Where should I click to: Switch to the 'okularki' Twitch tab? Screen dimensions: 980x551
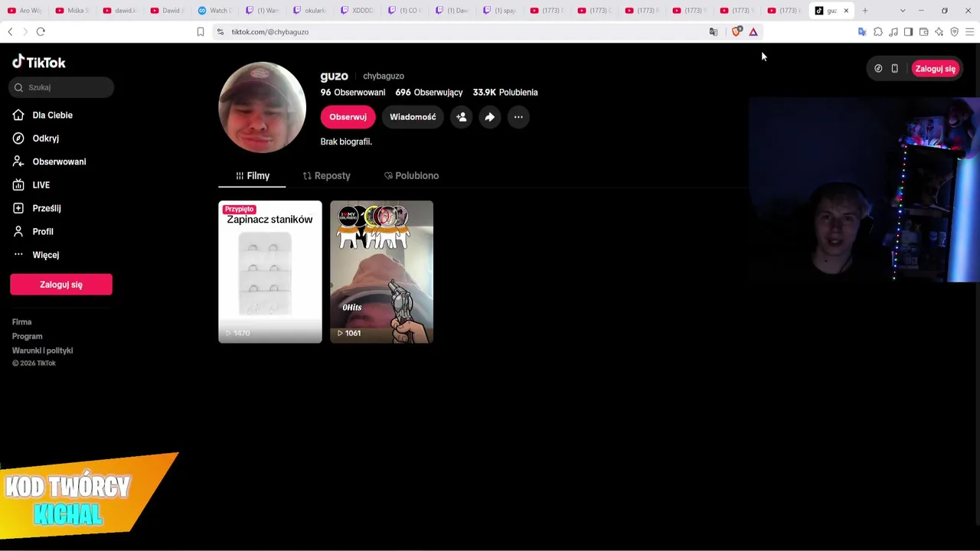pyautogui.click(x=309, y=11)
